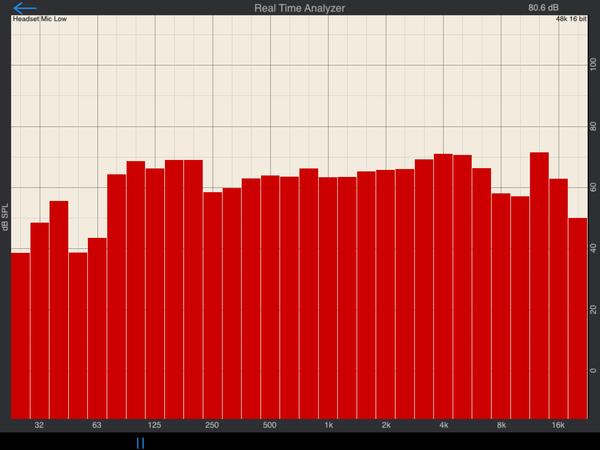Pause the analyzer with the pause button
The image size is (600, 450).
pos(140,443)
